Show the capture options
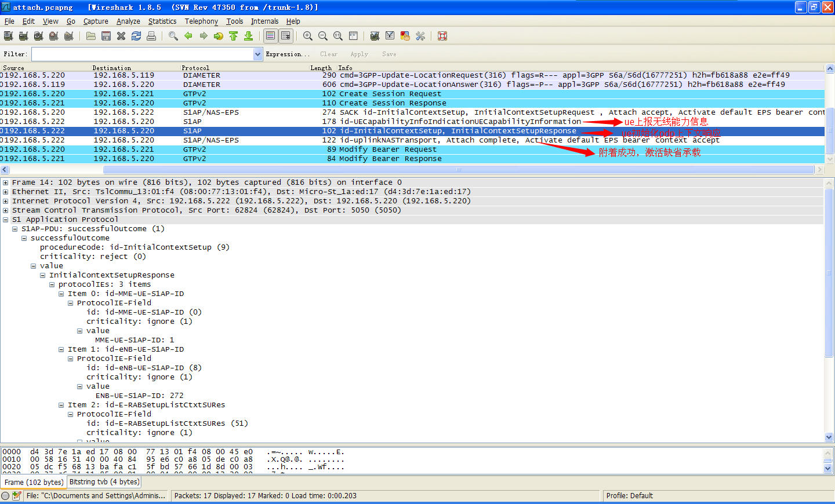 pos(23,36)
